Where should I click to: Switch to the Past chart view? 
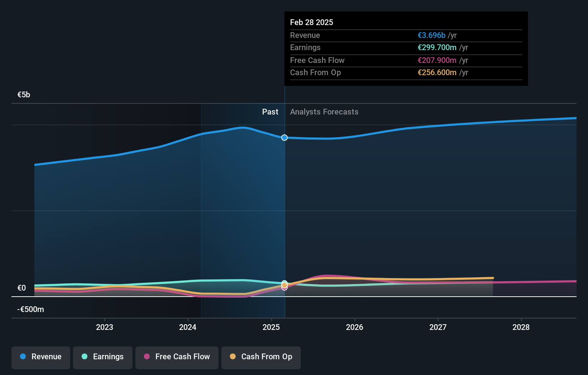click(270, 112)
